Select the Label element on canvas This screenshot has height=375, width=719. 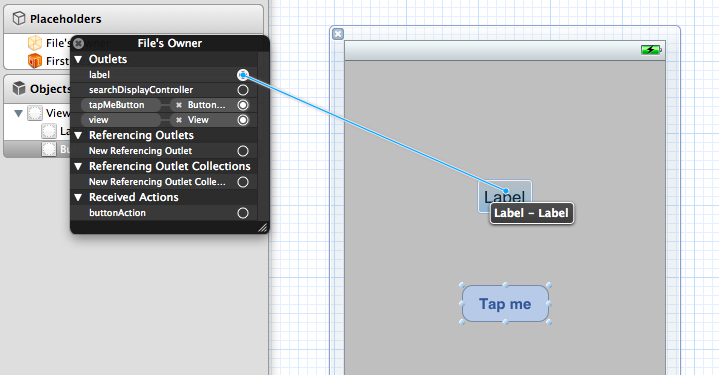pyautogui.click(x=505, y=197)
